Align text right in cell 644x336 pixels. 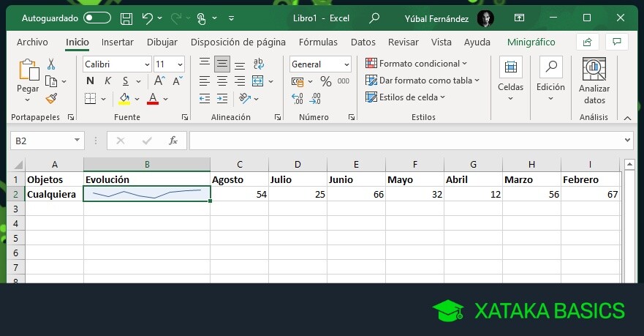pos(240,81)
